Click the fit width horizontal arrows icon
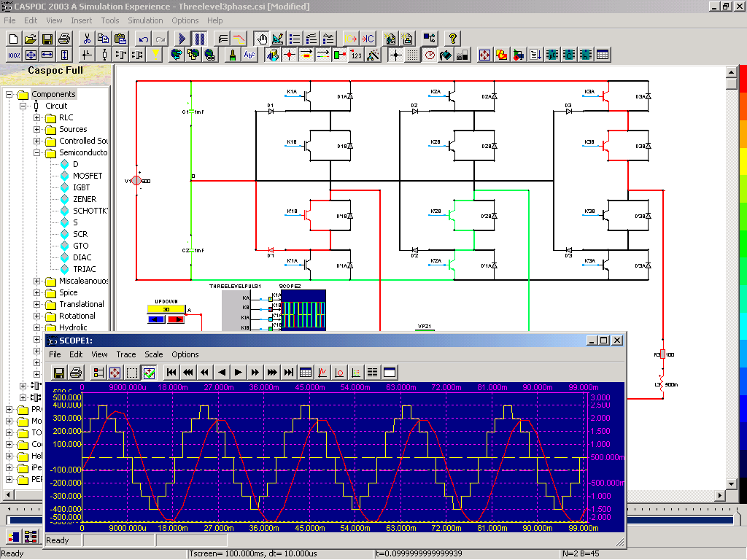The width and height of the screenshot is (747, 560). tap(47, 55)
